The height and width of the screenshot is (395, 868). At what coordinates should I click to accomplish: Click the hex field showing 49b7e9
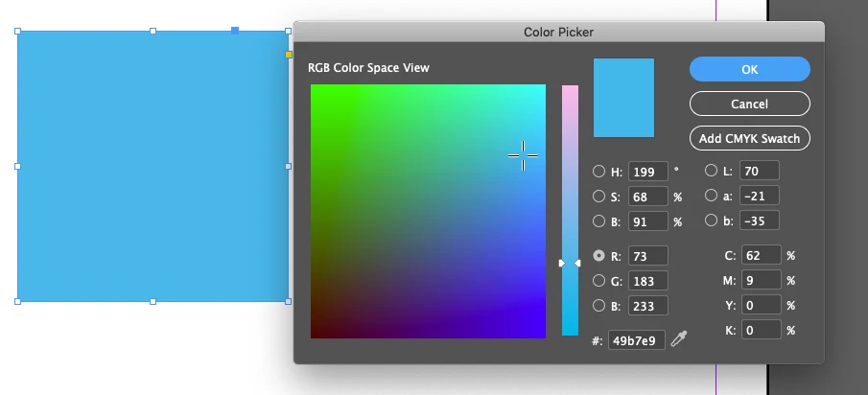point(637,340)
